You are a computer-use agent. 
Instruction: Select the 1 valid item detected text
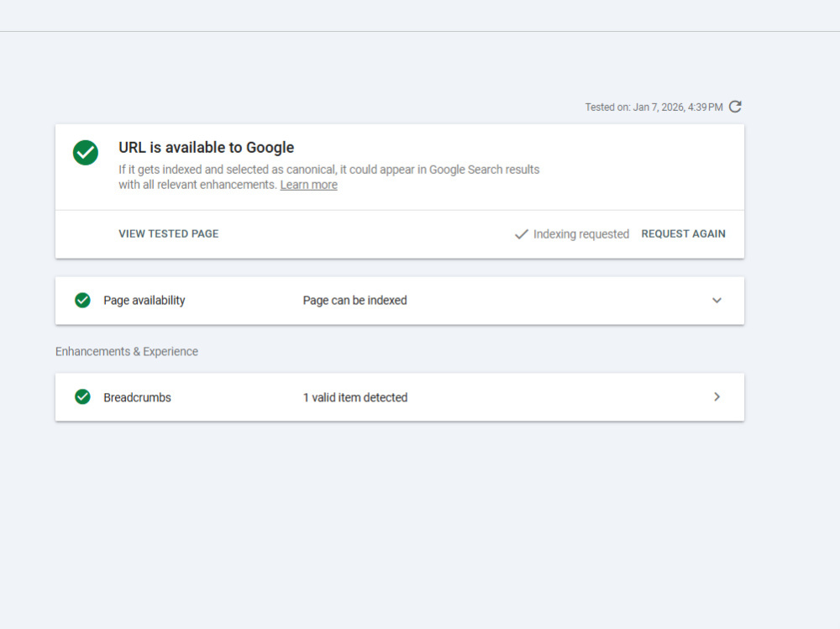(355, 397)
